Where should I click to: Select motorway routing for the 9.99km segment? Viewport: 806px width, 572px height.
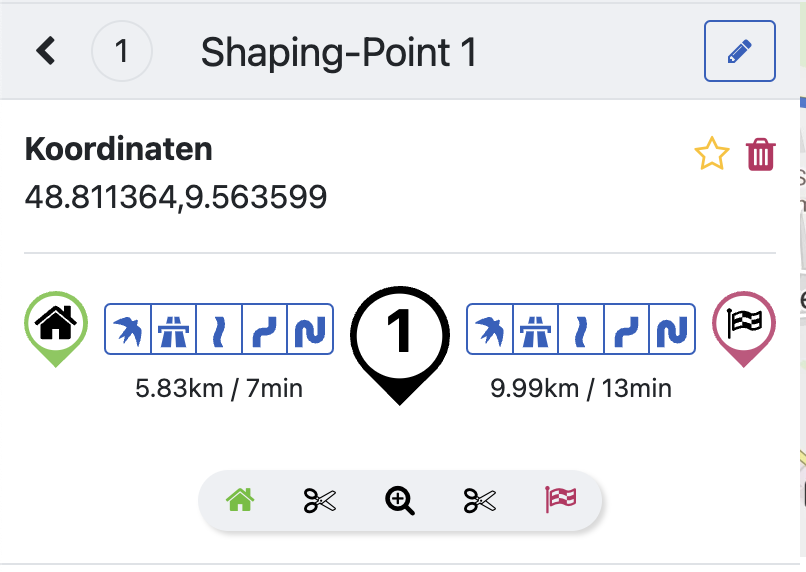coord(536,329)
